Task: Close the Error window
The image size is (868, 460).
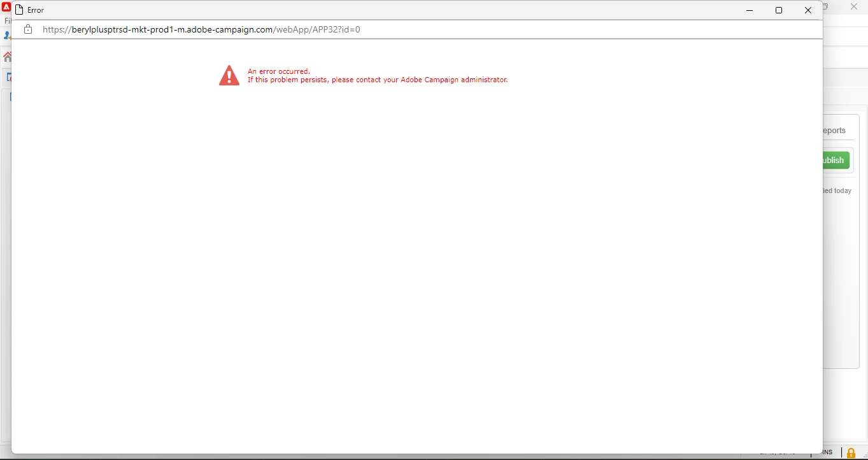Action: pos(809,11)
